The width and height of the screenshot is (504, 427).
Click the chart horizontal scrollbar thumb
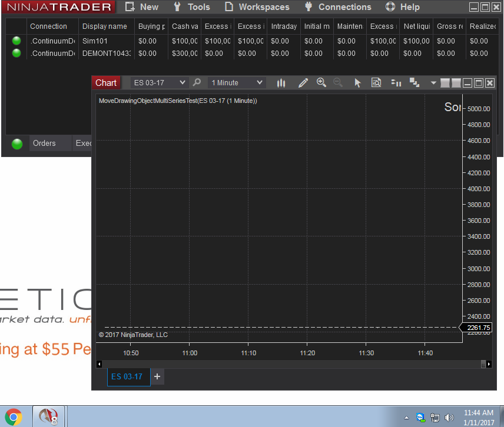(x=483, y=364)
